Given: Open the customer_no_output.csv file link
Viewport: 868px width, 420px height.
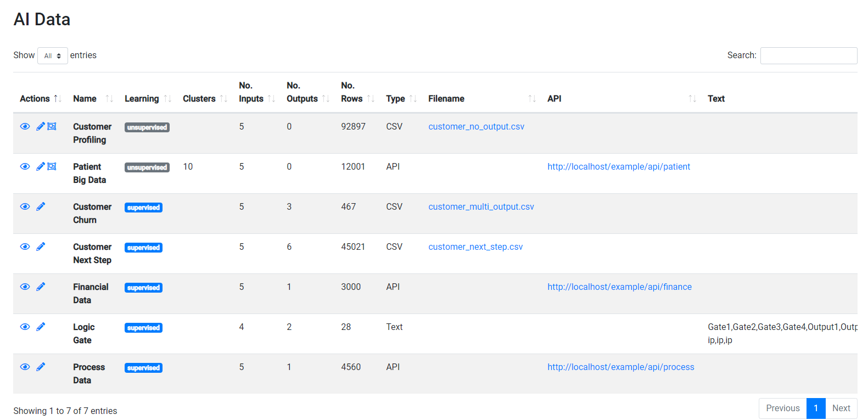Looking at the screenshot, I should pos(476,127).
